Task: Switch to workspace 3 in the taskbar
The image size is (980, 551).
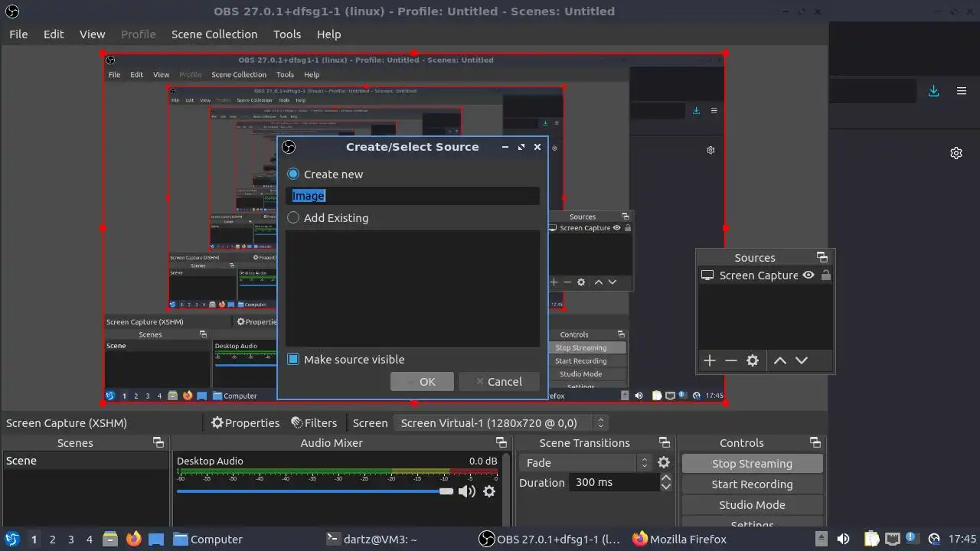Action: 70,539
